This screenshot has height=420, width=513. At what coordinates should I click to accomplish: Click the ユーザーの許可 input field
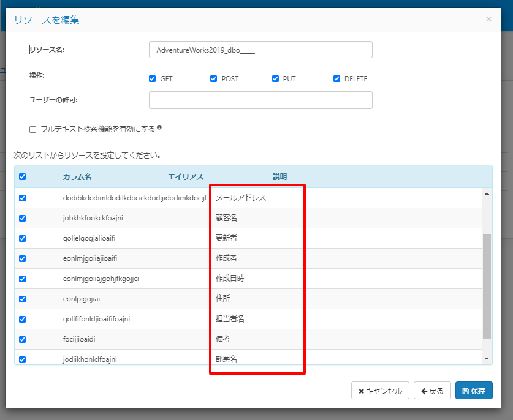pyautogui.click(x=260, y=100)
